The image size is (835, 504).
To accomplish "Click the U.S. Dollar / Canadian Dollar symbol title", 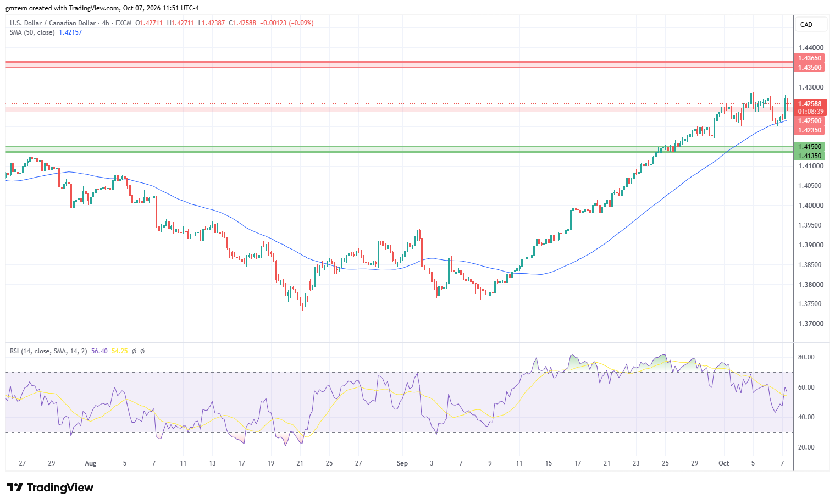I will [52, 23].
